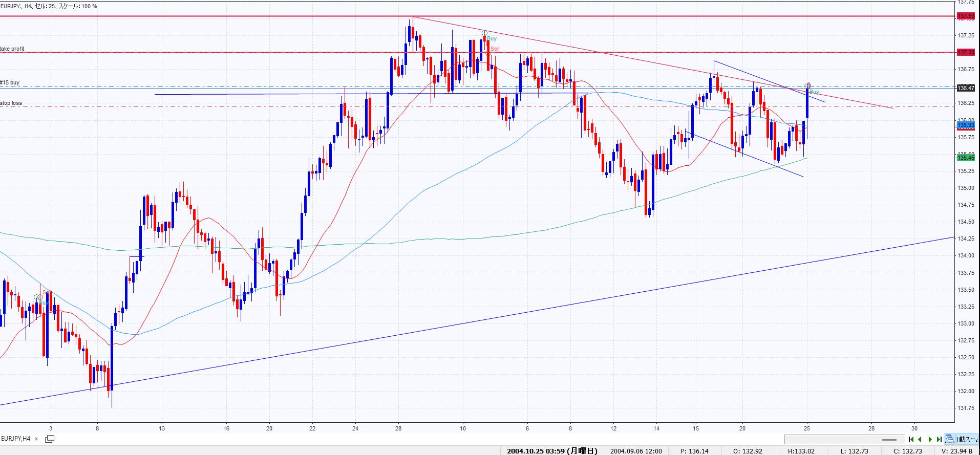The width and height of the screenshot is (980, 455).
Task: Jump to the first bar of the chart
Action: [x=911, y=439]
